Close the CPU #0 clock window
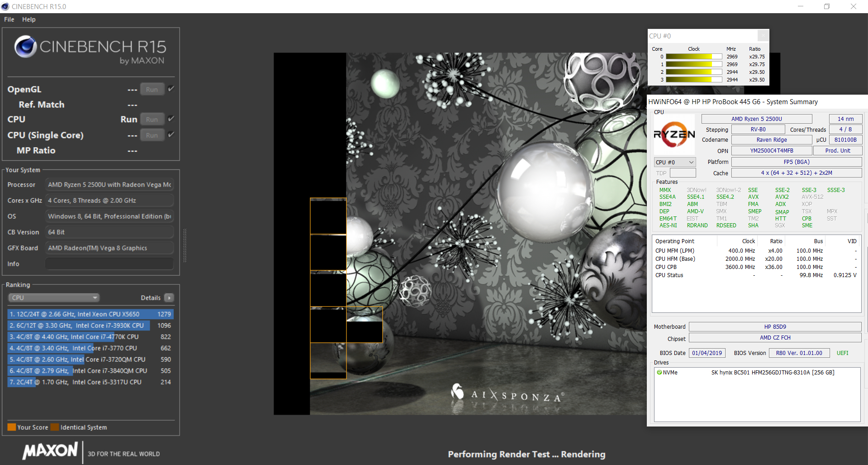The image size is (868, 465). pyautogui.click(x=763, y=35)
